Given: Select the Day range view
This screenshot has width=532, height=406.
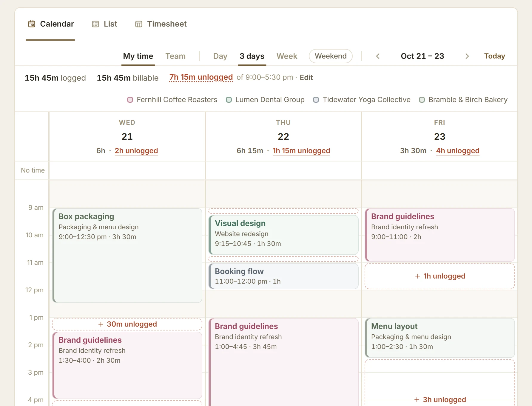Looking at the screenshot, I should click(x=220, y=56).
